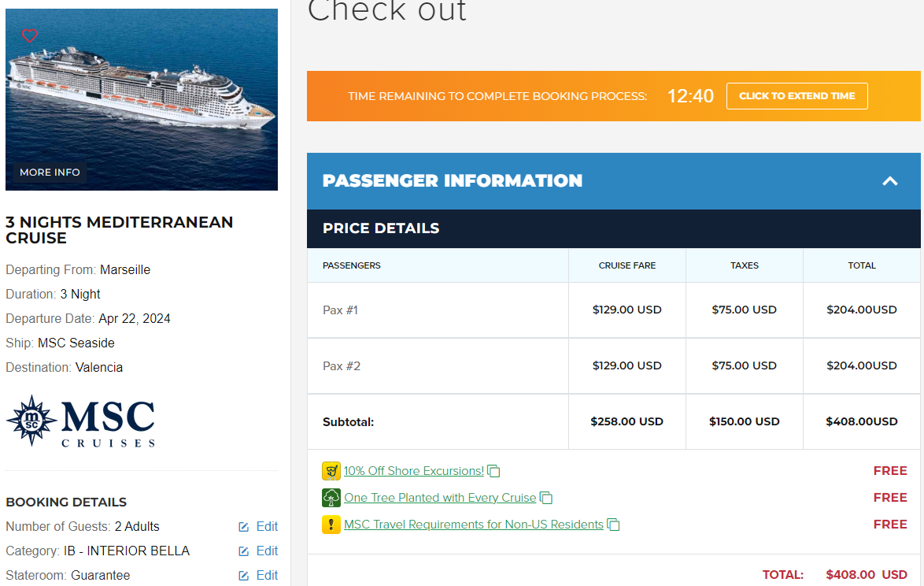Click copy icon beside MSC Travel Requirements link
The image size is (924, 586).
[613, 524]
